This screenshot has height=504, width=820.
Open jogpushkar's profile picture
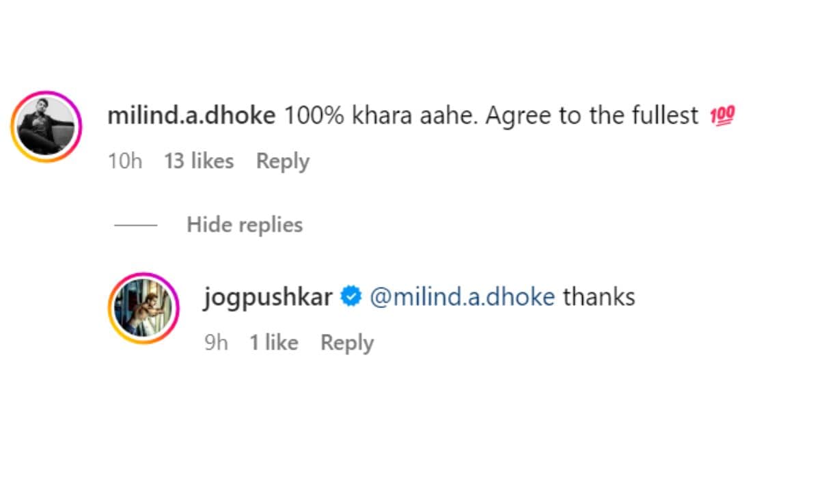tap(143, 308)
